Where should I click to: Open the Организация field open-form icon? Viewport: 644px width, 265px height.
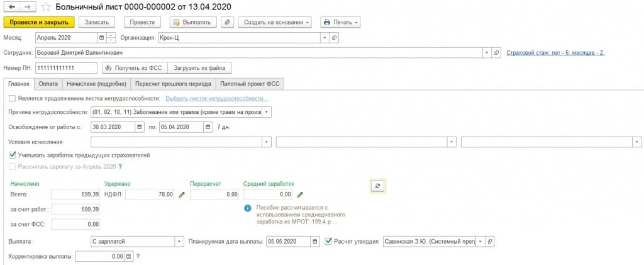coord(334,38)
